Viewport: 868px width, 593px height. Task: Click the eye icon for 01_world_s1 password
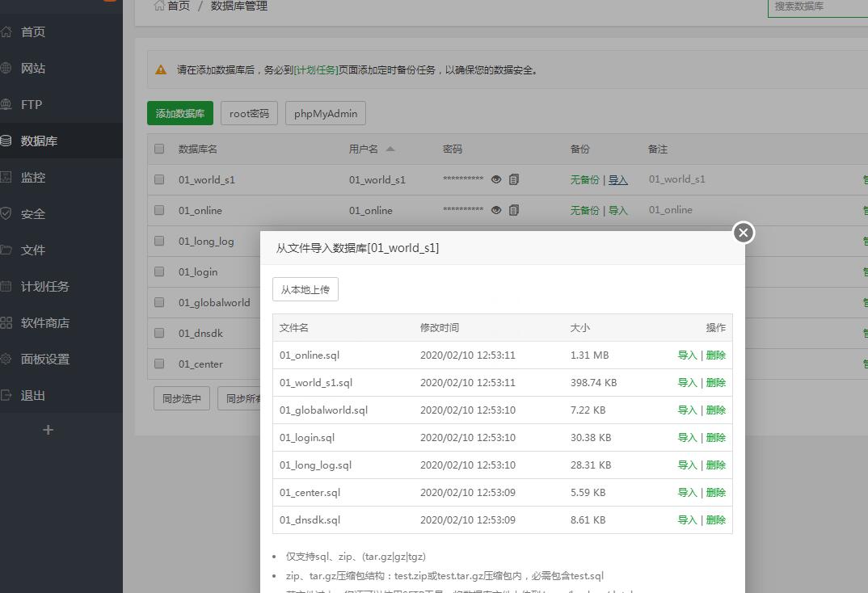(x=496, y=179)
